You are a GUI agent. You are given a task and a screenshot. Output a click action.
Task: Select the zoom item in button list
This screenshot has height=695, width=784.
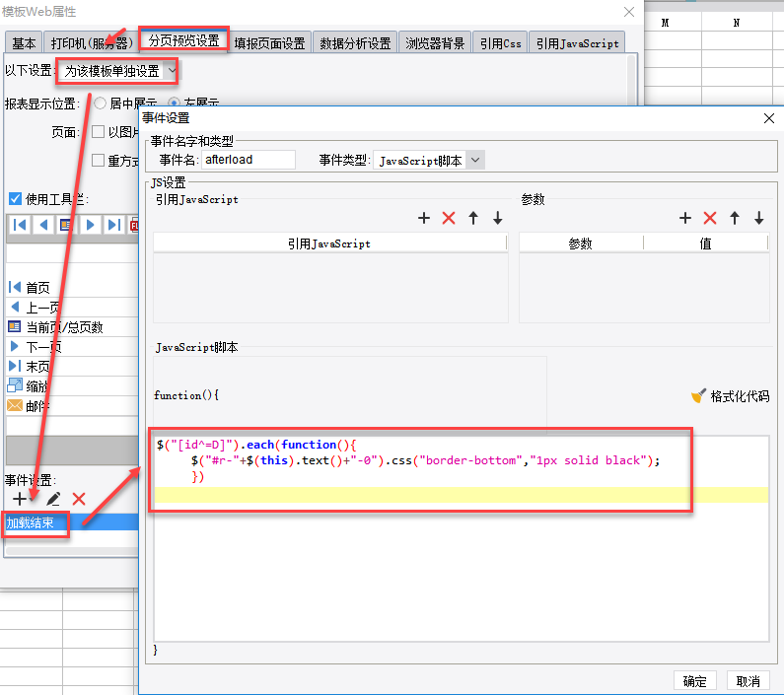click(x=73, y=386)
